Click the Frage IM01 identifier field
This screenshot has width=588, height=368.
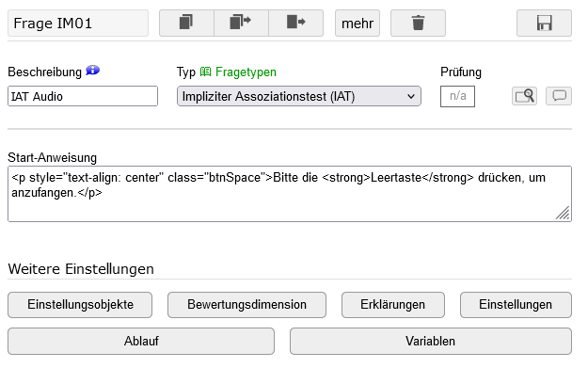[x=78, y=23]
